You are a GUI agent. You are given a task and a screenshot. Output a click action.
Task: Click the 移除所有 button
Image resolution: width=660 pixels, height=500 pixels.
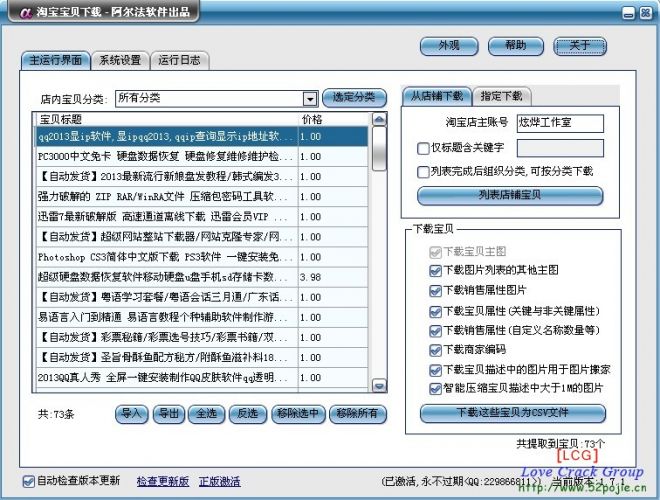357,412
